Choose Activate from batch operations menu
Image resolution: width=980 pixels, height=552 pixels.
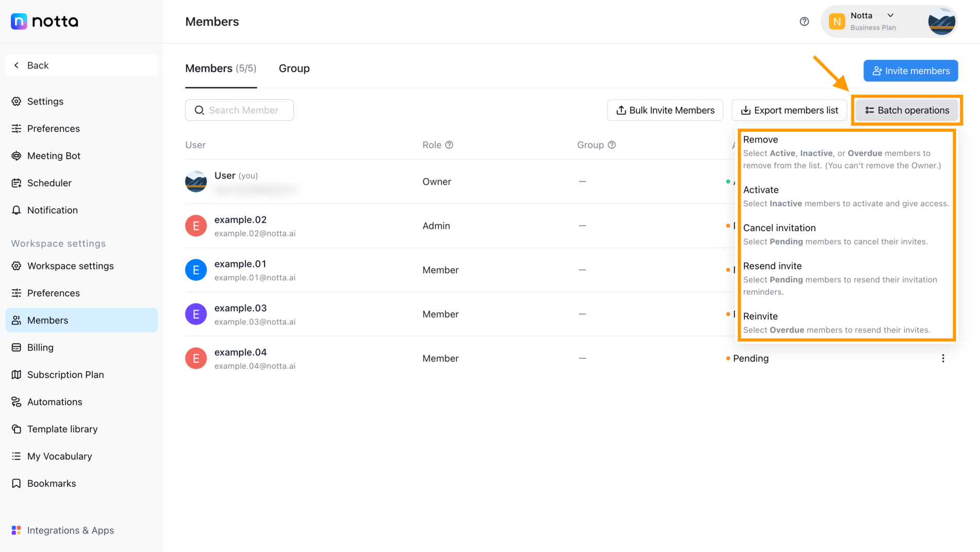[x=846, y=196]
